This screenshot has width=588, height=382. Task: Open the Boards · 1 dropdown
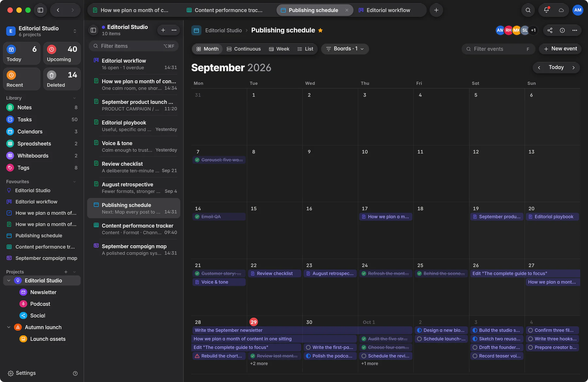pyautogui.click(x=345, y=49)
